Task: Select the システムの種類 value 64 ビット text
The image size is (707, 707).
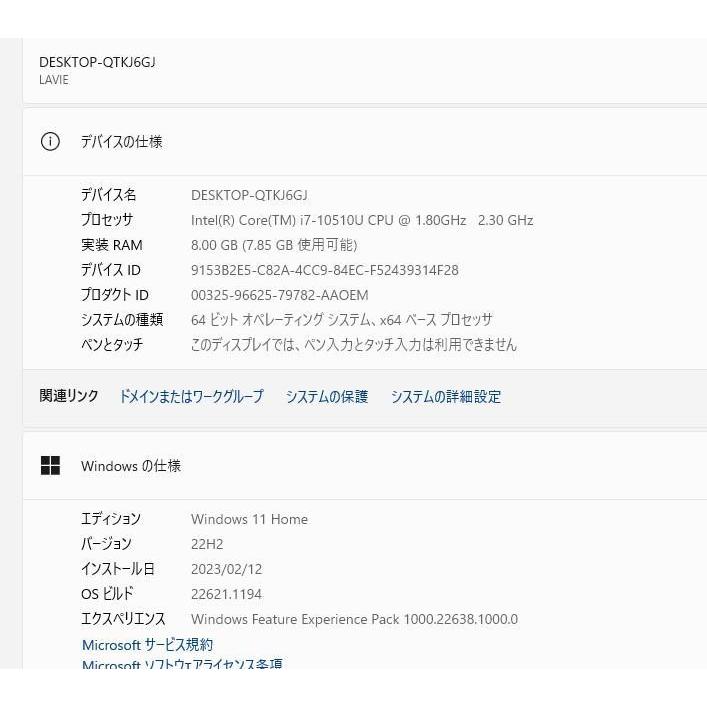Action: 341,320
